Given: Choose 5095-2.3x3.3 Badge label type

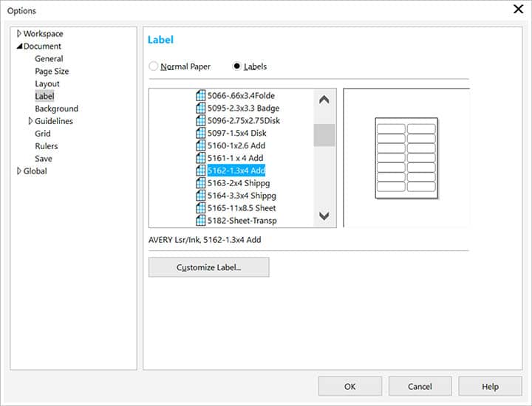Looking at the screenshot, I should coord(244,108).
